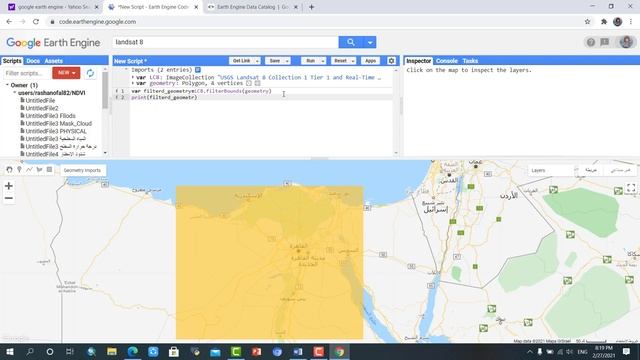Screen dimensions: 640x360
Task: Zoom out on the map
Action: click(9, 198)
